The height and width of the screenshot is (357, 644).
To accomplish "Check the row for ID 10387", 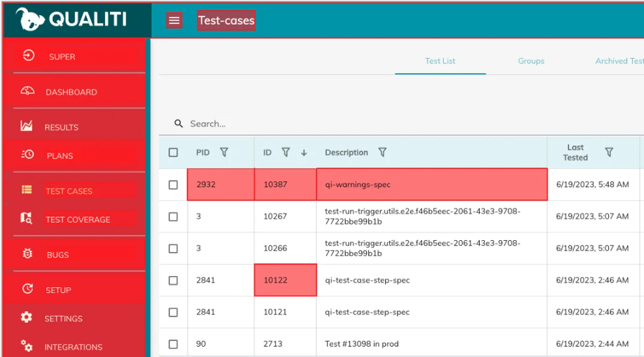I will tap(173, 185).
